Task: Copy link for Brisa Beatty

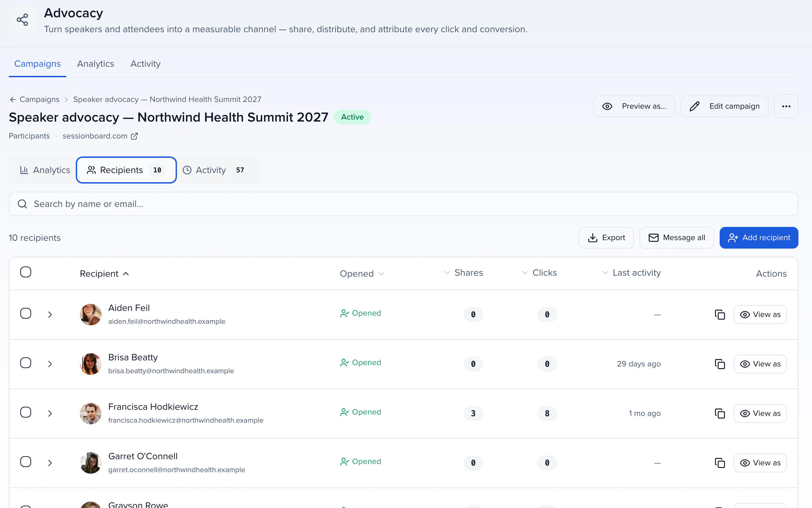Action: click(720, 364)
